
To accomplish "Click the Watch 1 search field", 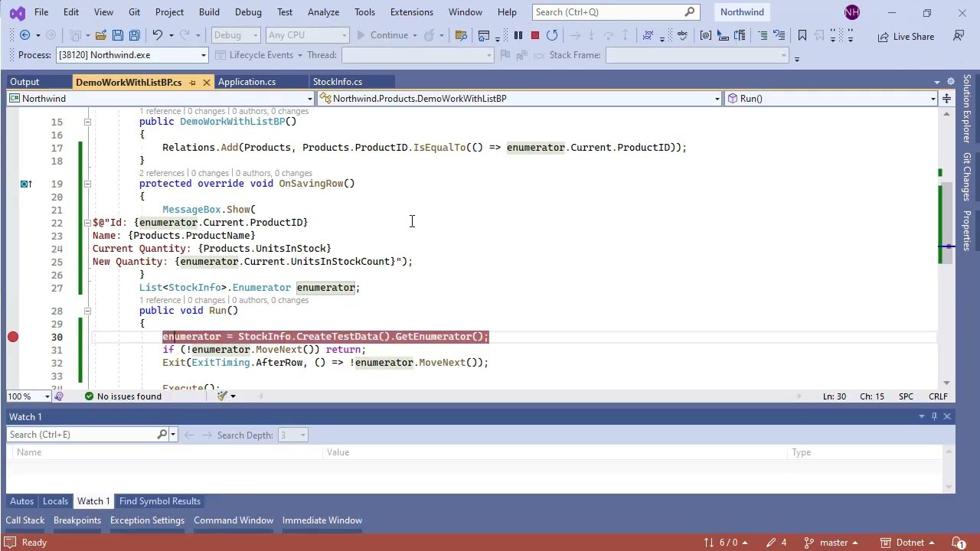I will pos(82,435).
